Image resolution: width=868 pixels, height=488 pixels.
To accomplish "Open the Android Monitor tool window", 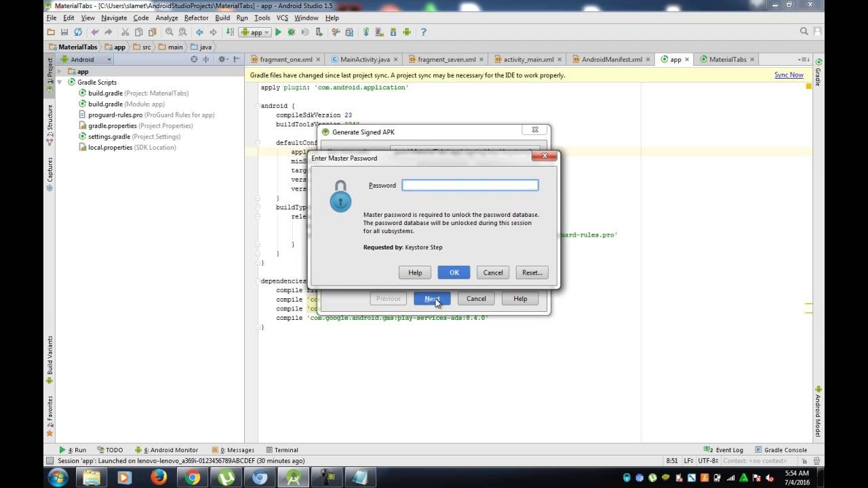I will 167,449.
